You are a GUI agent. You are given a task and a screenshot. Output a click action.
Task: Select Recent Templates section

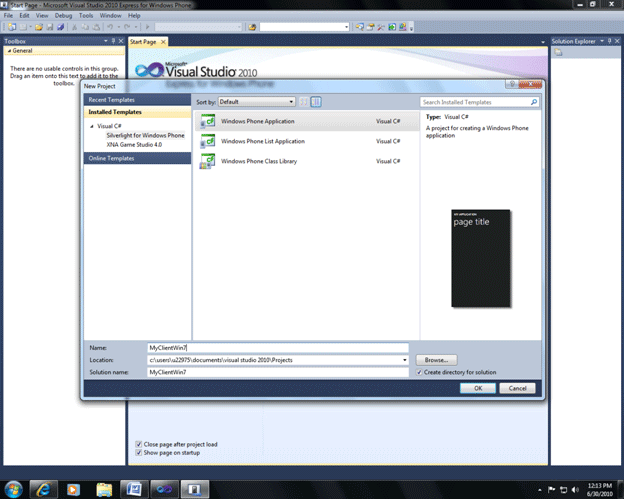(137, 99)
